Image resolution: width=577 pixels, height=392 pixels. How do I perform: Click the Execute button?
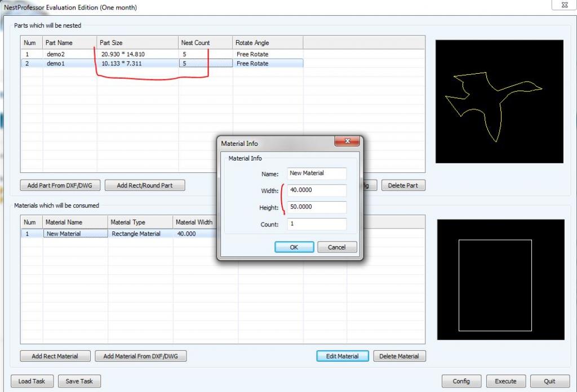(505, 381)
